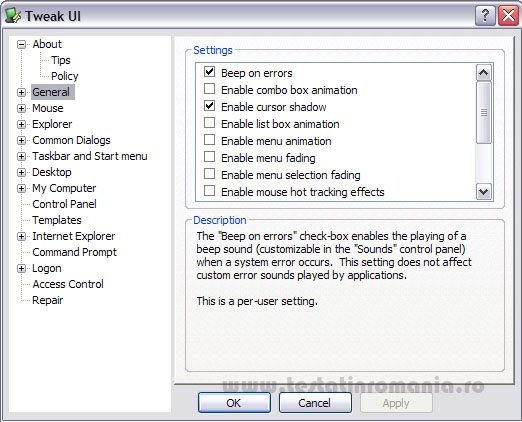Screen dimensions: 522x422
Task: Expand the Explorer tree node
Action: 21,124
